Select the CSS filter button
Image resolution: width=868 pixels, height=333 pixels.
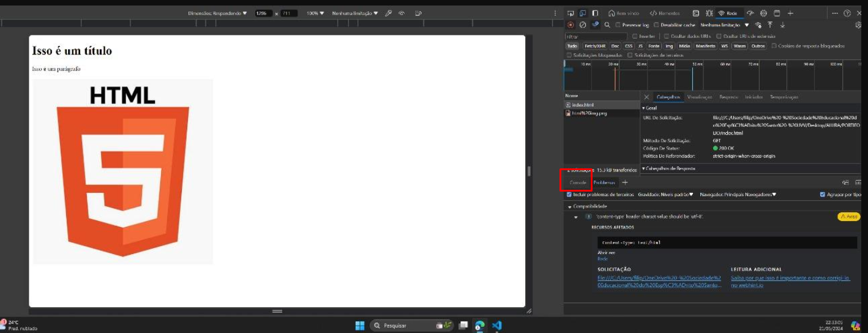point(629,46)
